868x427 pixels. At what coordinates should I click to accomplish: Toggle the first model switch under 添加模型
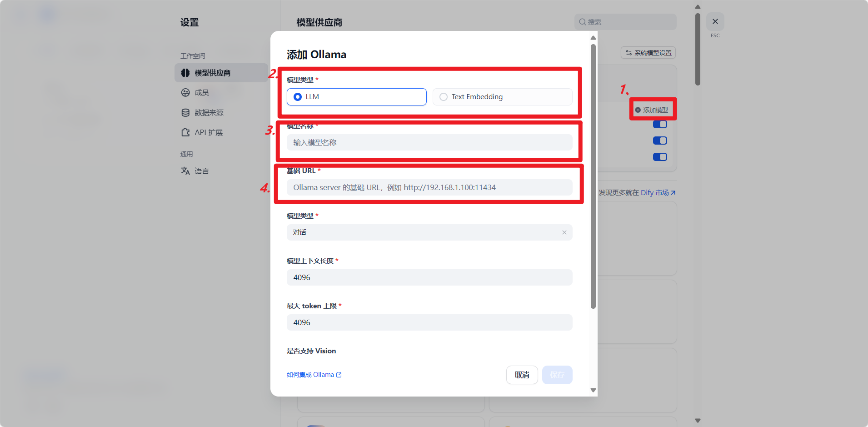click(x=660, y=125)
